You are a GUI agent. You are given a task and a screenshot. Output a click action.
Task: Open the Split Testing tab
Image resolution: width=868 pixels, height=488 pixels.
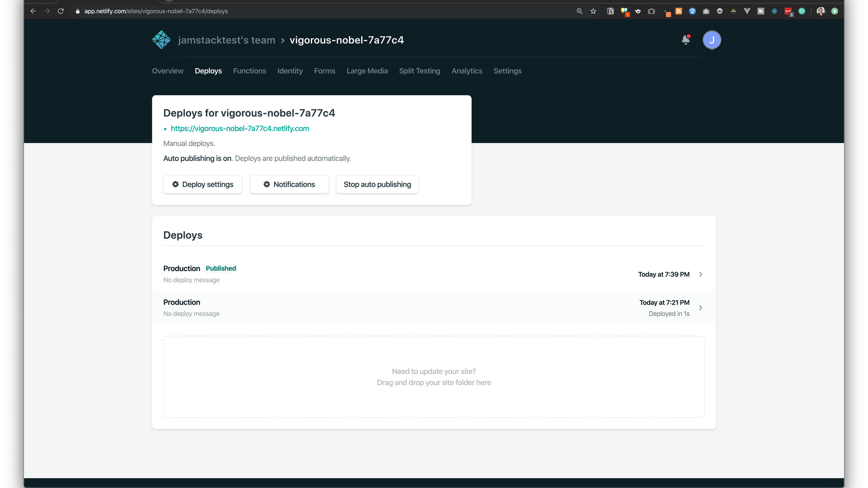pyautogui.click(x=420, y=71)
